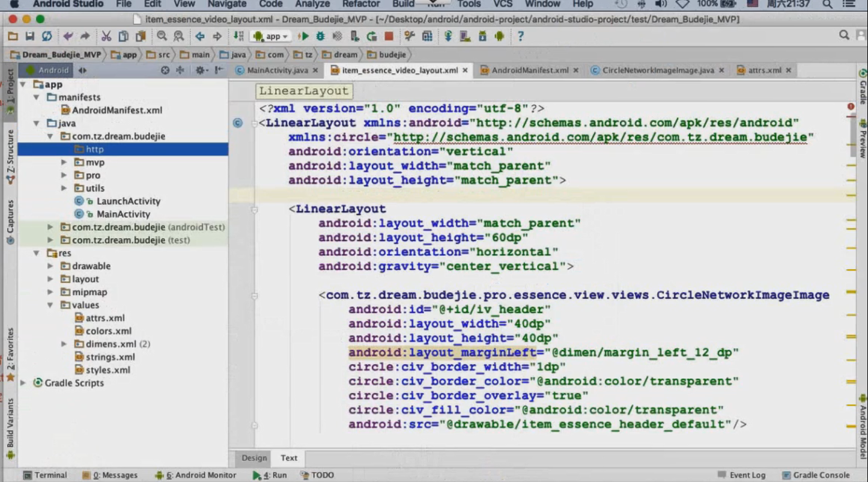Open the TODO tool window
Image resolution: width=868 pixels, height=482 pixels.
(x=317, y=475)
